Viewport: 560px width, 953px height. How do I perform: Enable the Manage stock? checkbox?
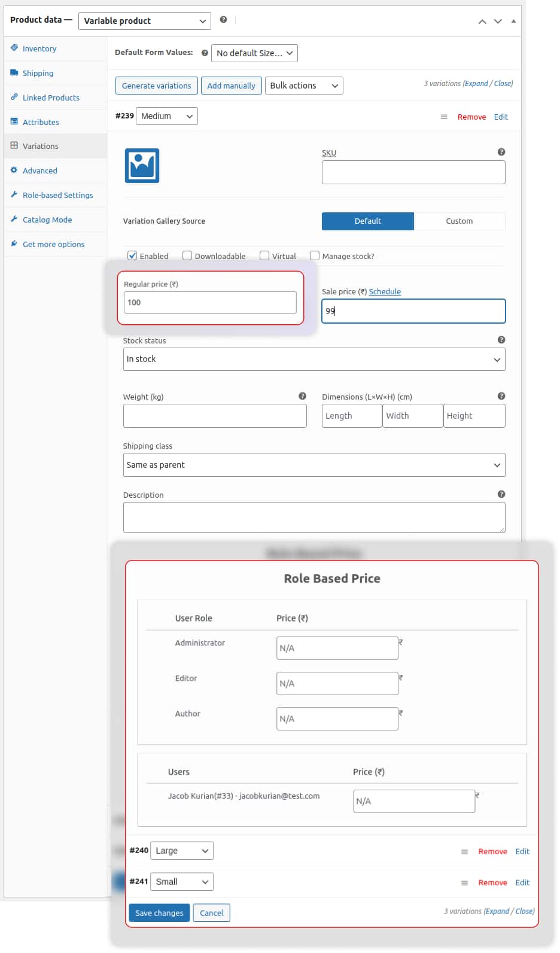pyautogui.click(x=315, y=255)
